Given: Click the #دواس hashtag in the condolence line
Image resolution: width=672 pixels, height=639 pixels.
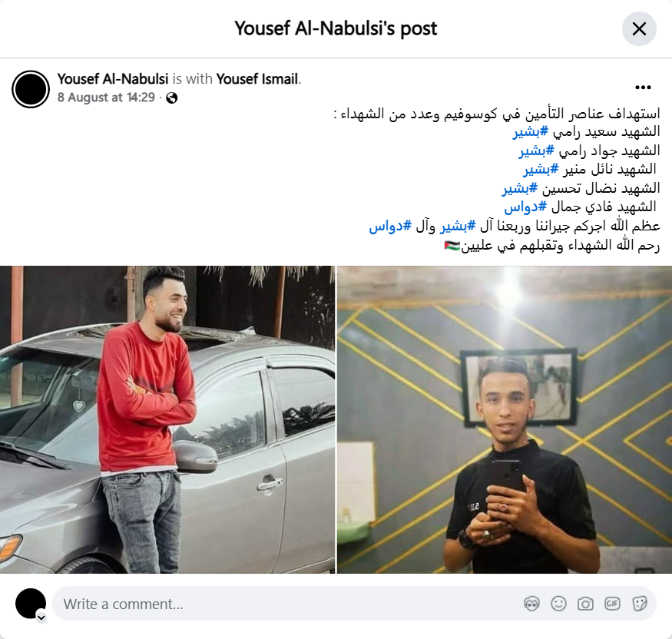Looking at the screenshot, I should point(390,226).
